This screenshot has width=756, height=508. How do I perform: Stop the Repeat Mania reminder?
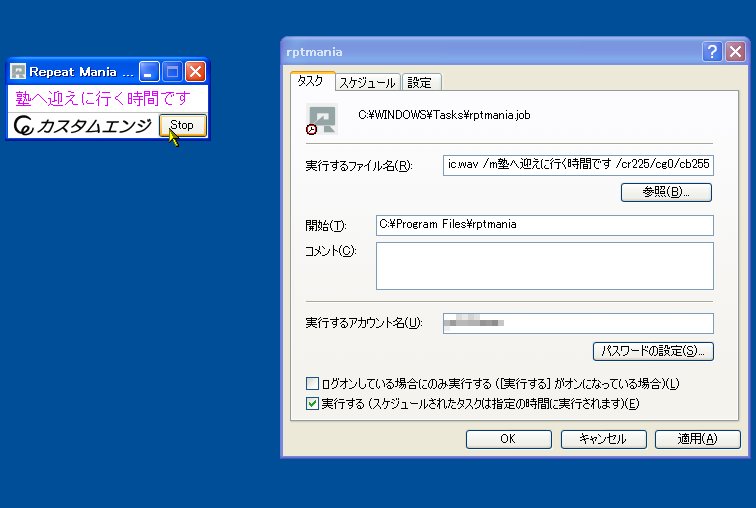click(183, 125)
